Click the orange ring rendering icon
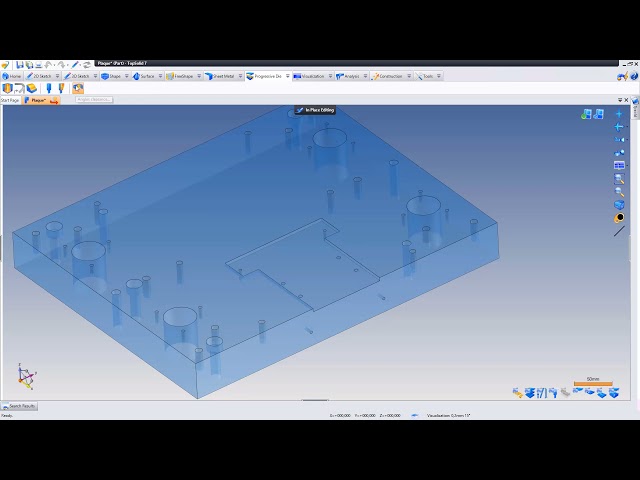 pos(619,218)
